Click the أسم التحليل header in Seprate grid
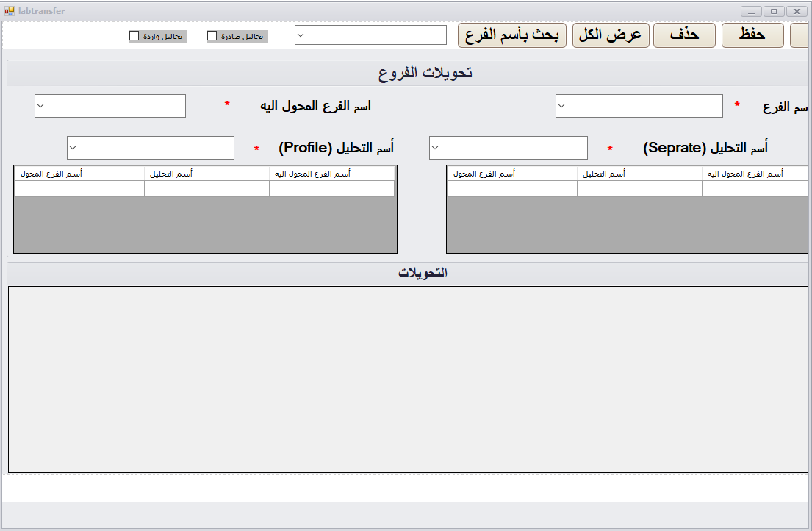812x531 pixels. coord(639,174)
